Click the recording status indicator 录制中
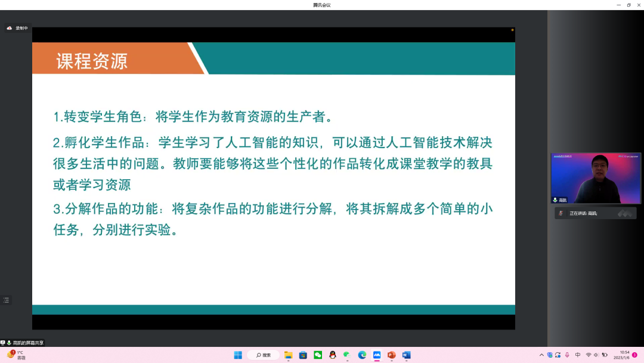 pyautogui.click(x=17, y=28)
